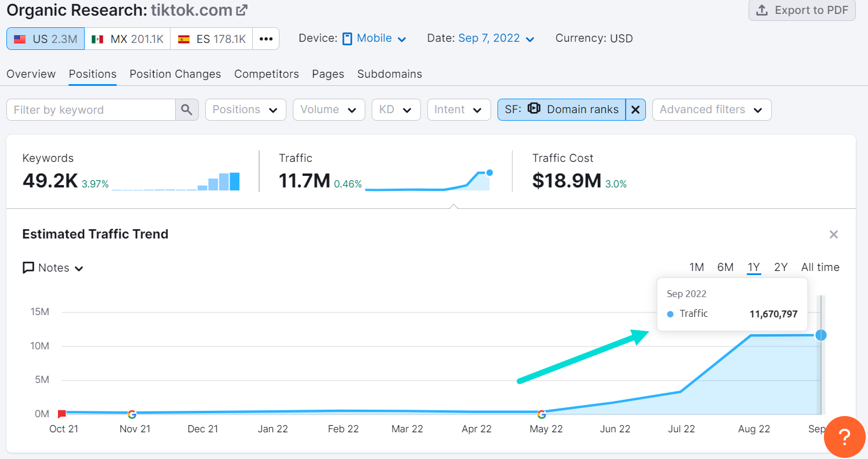
Task: Expand the Intent filter dropdown
Action: point(459,110)
